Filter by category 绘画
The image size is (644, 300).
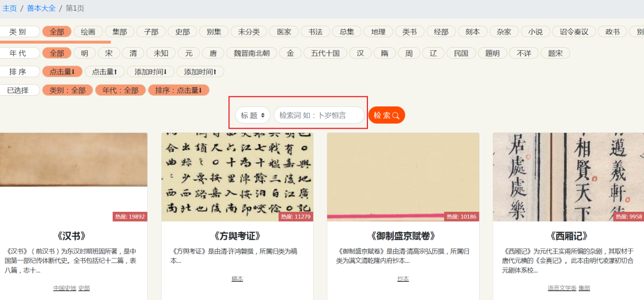88,31
